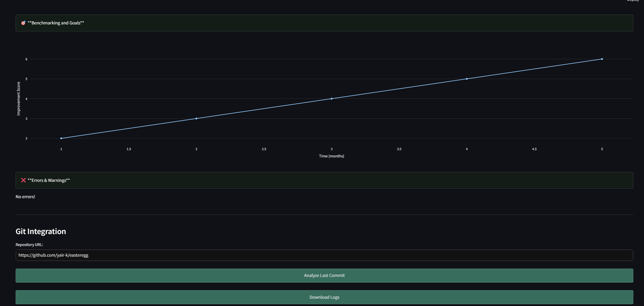Click the Improvement Score axis title

point(18,98)
